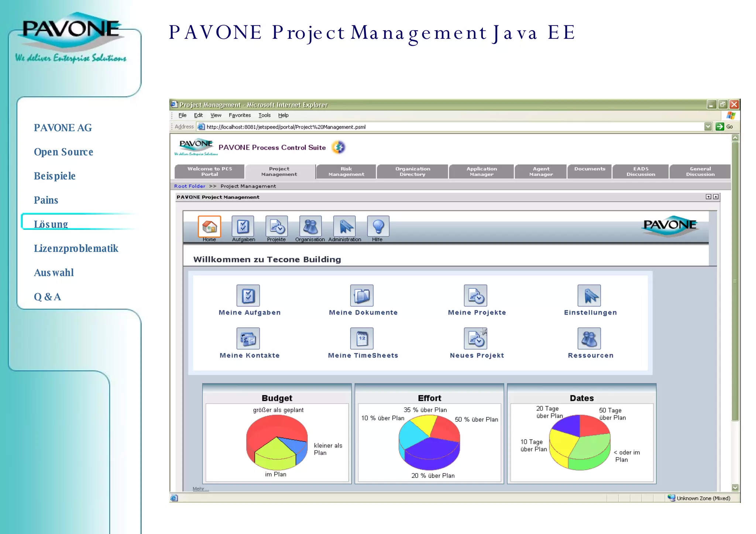Click the Mehr... link
Viewport: 756px width, 534px height.
pyautogui.click(x=200, y=489)
